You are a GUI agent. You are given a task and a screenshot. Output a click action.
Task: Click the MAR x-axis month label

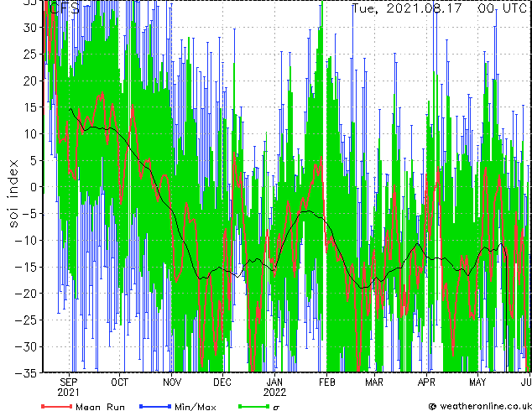(x=374, y=382)
